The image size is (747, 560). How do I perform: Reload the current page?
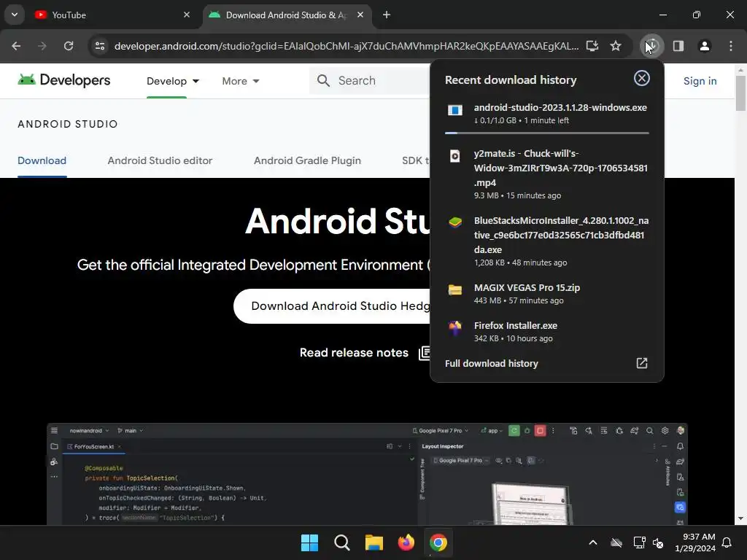(x=69, y=46)
